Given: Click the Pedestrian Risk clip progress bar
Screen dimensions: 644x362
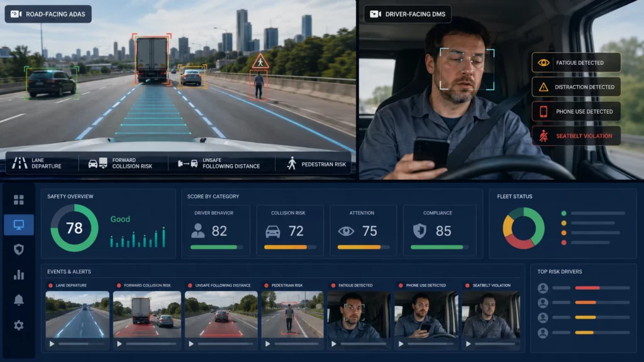Looking at the screenshot, I should pyautogui.click(x=297, y=344).
